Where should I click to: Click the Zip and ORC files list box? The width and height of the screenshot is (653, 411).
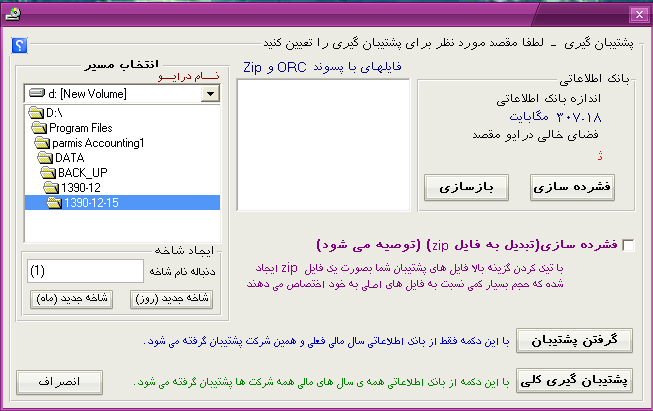click(x=324, y=145)
